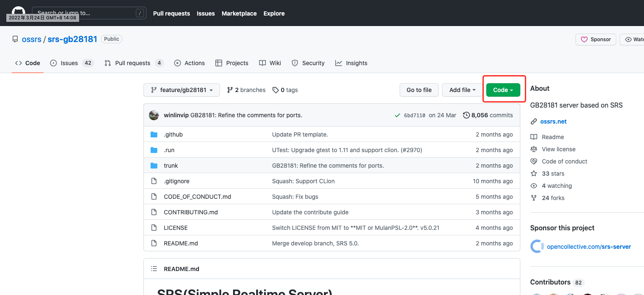Click the trunk folder icon
644x295 pixels.
154,166
